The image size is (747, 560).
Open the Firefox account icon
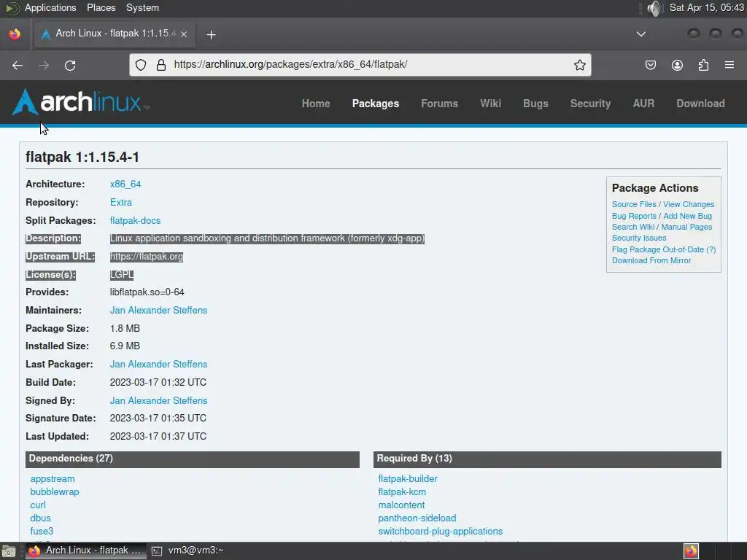pos(677,65)
